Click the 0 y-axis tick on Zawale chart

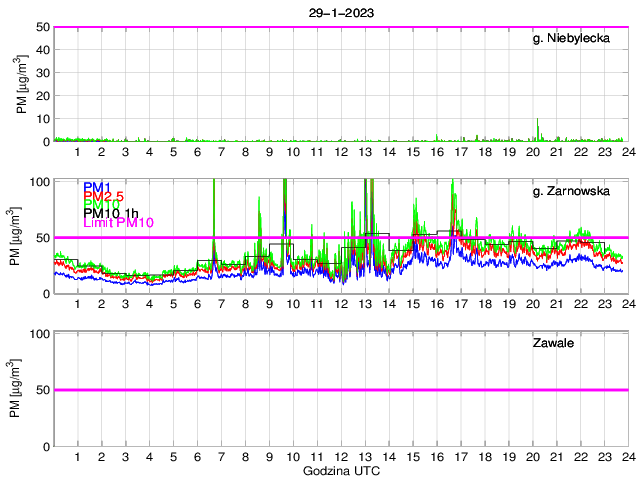click(x=44, y=445)
